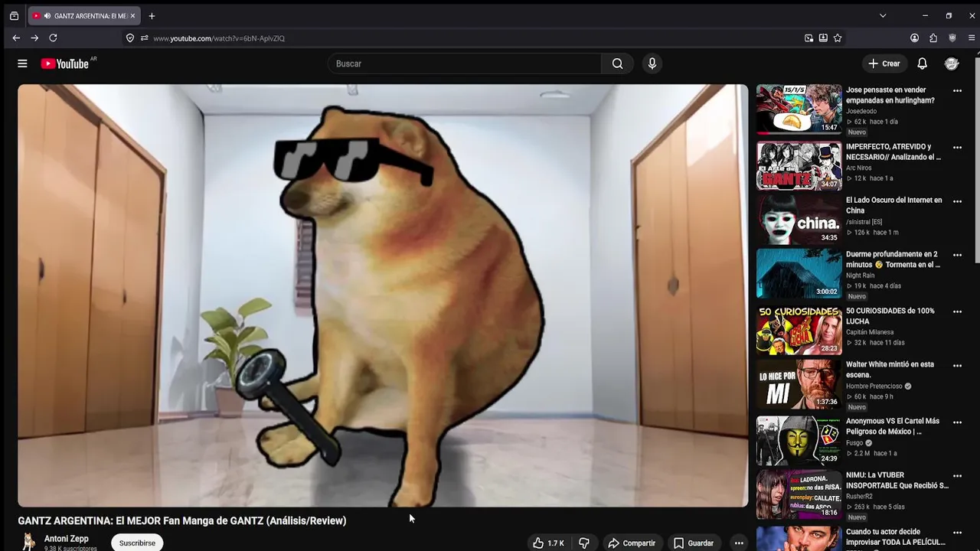Click the search magnifier button
The image size is (980, 551).
pyautogui.click(x=617, y=64)
